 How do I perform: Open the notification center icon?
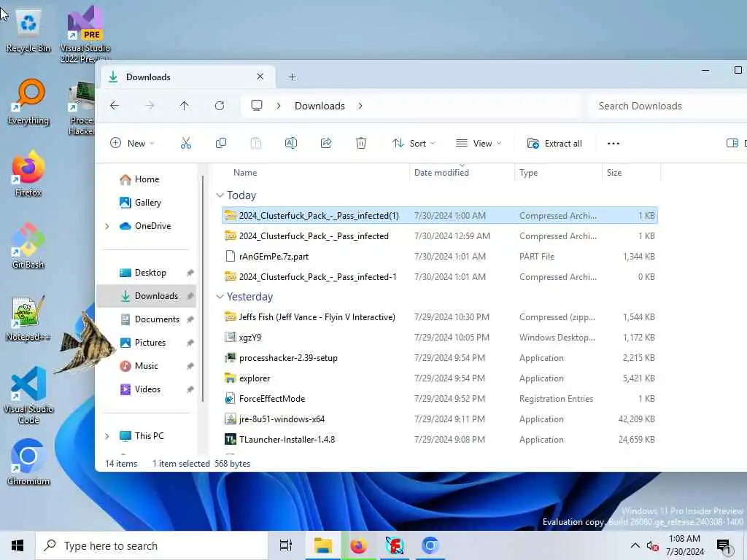click(724, 546)
